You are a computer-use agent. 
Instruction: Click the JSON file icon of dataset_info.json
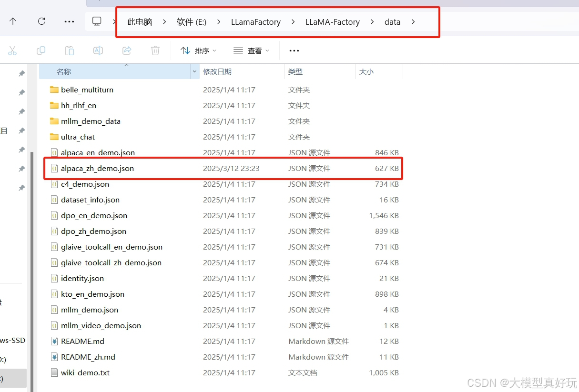pos(54,200)
